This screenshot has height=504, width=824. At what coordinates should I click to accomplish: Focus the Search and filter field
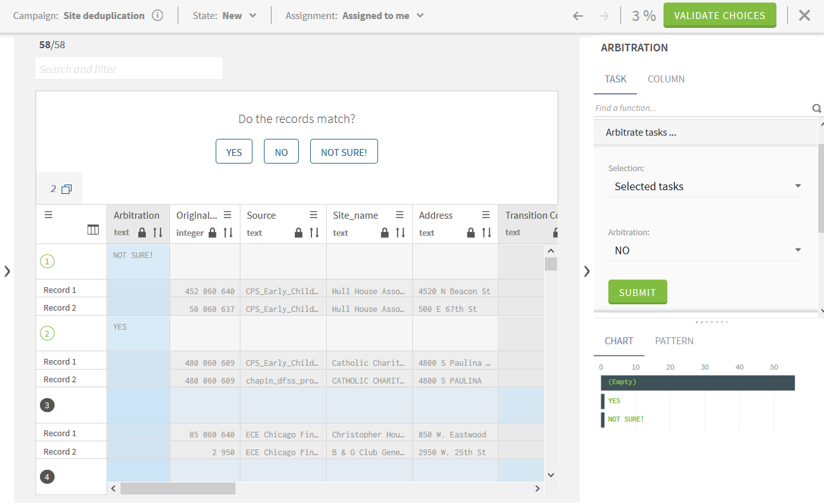point(129,69)
